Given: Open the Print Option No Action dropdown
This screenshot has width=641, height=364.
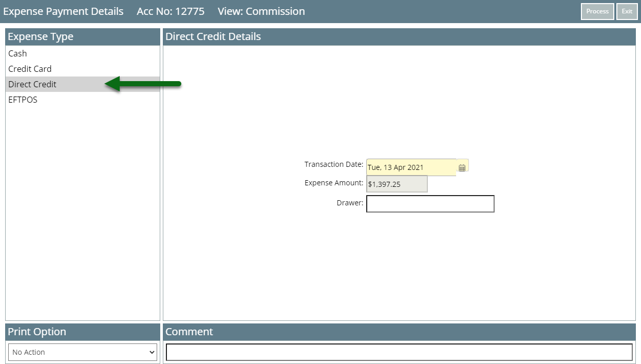Looking at the screenshot, I should pyautogui.click(x=83, y=352).
